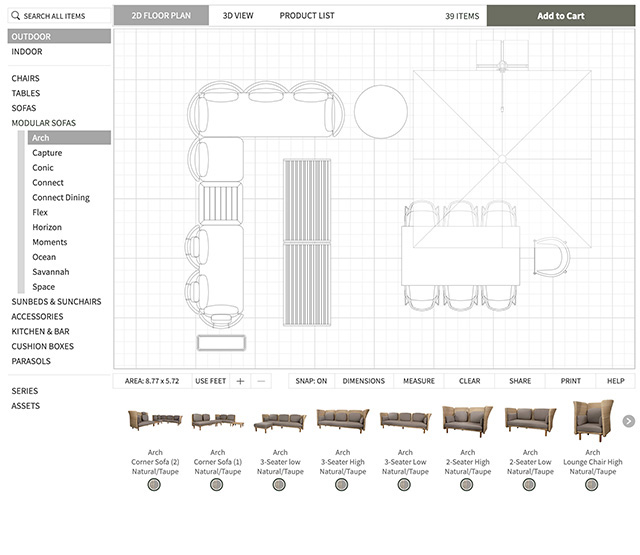This screenshot has height=555, width=640.
Task: Pick Natural/Taupe swatch under Arch Corner Sofa (2)
Action: click(154, 484)
